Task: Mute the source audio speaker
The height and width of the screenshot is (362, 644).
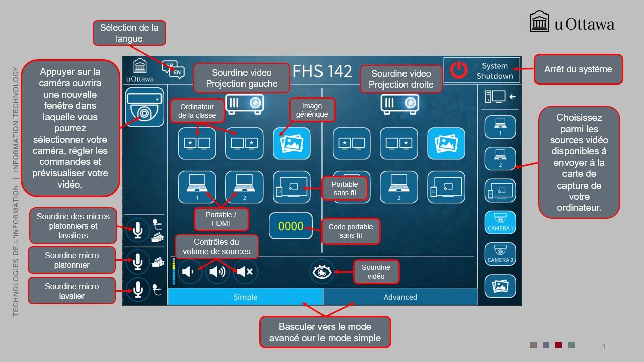Action: [x=246, y=272]
